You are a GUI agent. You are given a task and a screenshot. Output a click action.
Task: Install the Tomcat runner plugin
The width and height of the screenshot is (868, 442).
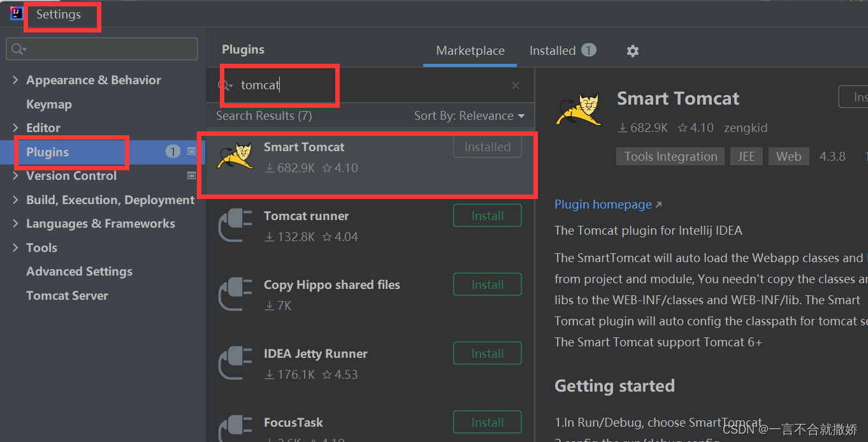[x=488, y=216]
